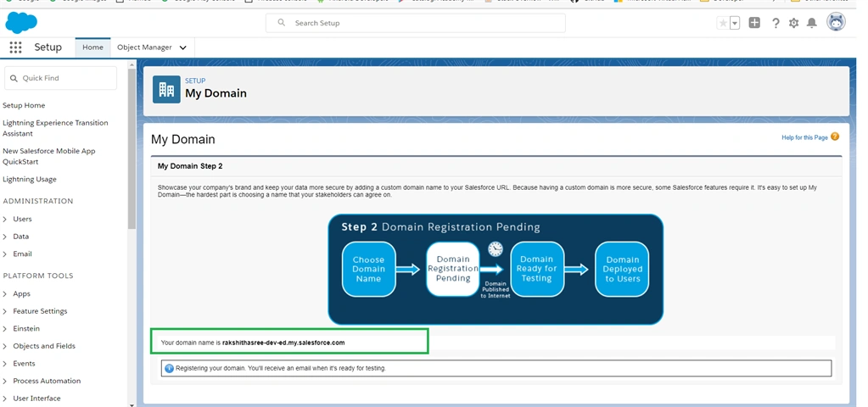Open the user profile avatar
The image size is (868, 407).
coord(836,22)
